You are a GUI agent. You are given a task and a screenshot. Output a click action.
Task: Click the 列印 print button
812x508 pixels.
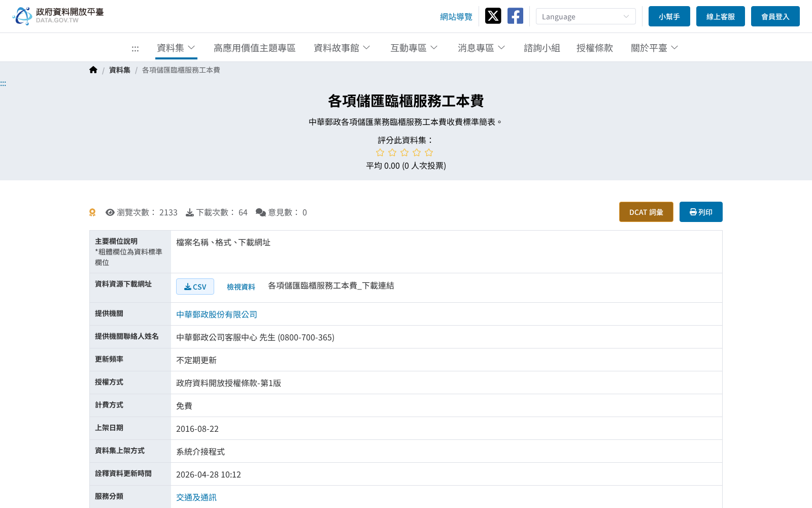pos(701,212)
